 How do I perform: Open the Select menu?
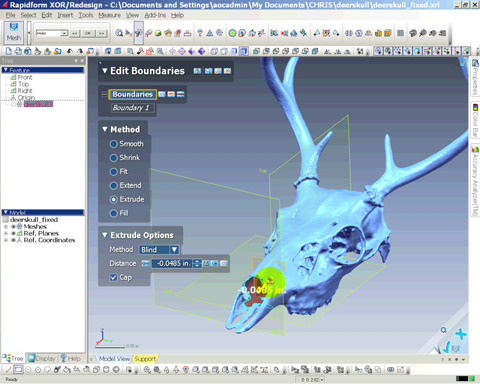[28, 15]
